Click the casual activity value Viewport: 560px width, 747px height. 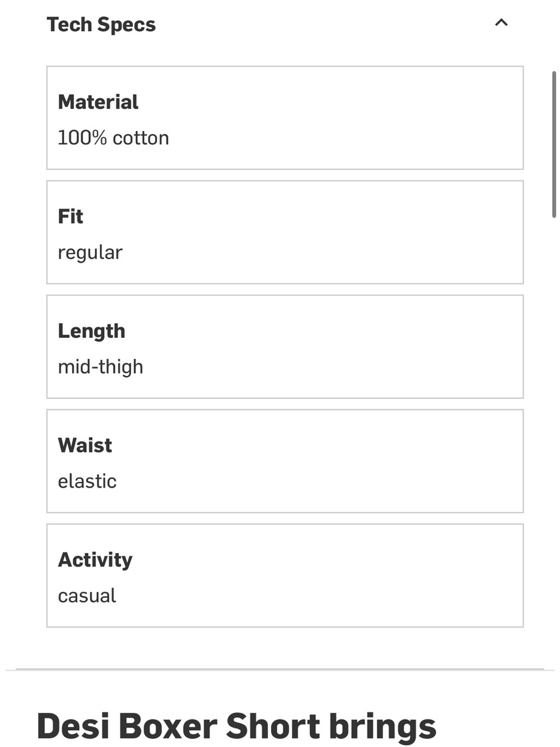[87, 595]
